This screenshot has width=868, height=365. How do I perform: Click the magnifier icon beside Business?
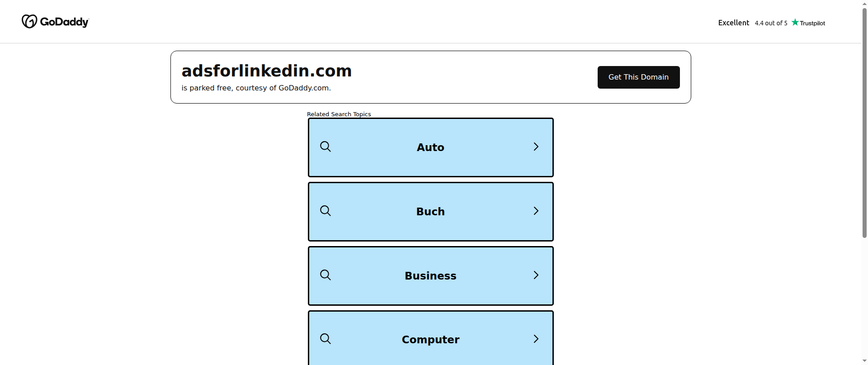point(325,275)
